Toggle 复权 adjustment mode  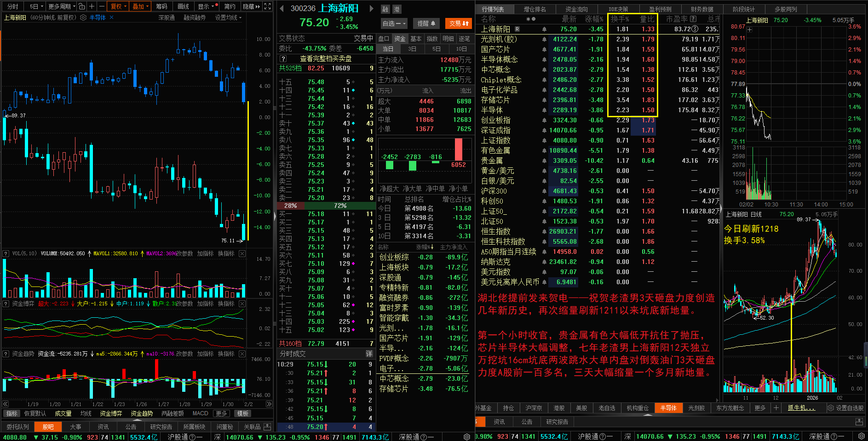(x=118, y=6)
